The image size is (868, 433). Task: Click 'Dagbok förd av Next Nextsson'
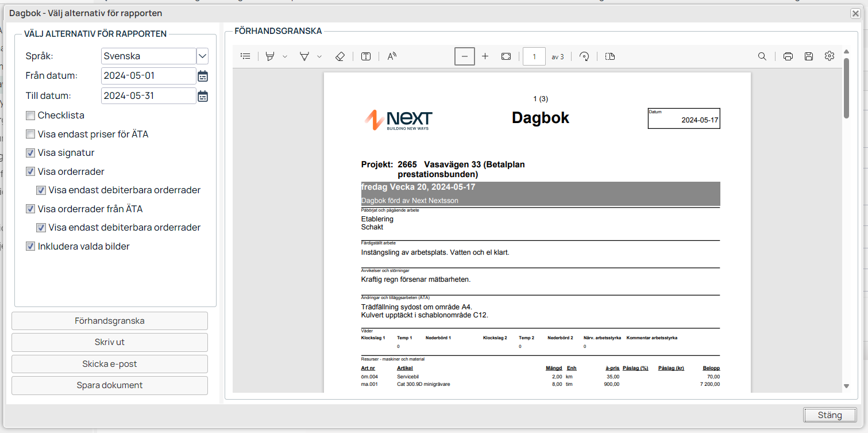click(x=410, y=201)
